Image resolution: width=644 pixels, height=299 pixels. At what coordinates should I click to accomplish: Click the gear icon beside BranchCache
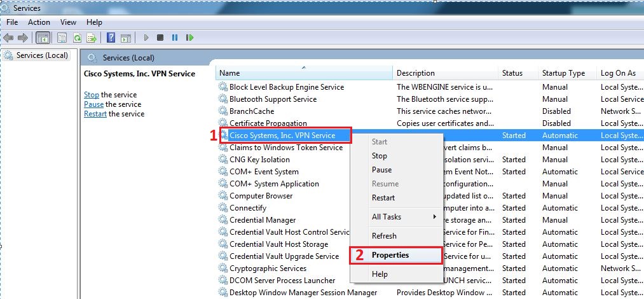223,111
